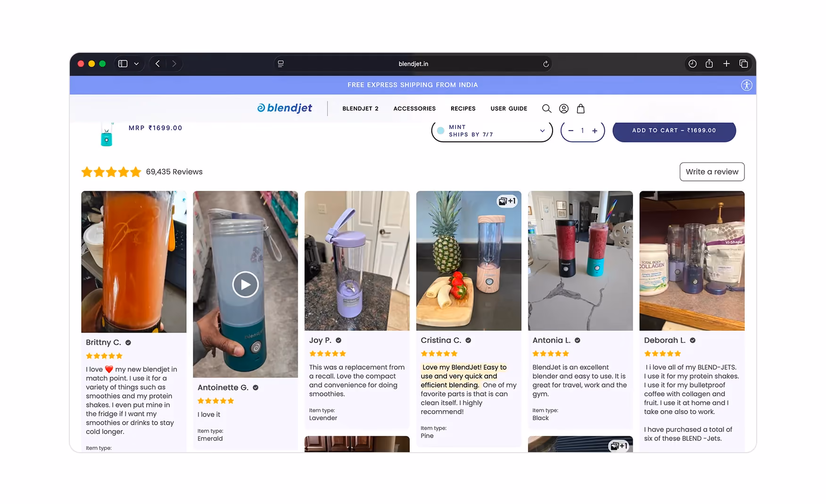This screenshot has height=504, width=826.
Task: Click the star rating on Antonia L.'s review
Action: point(551,354)
